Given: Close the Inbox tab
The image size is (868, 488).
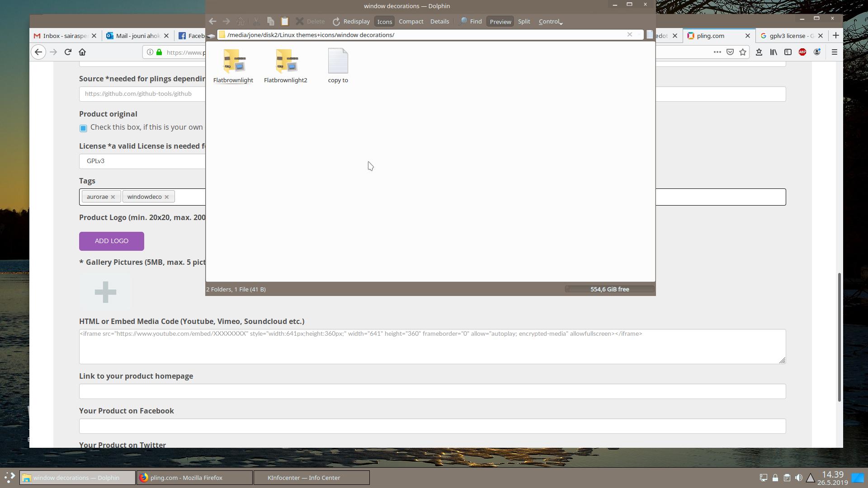Looking at the screenshot, I should pyautogui.click(x=94, y=36).
